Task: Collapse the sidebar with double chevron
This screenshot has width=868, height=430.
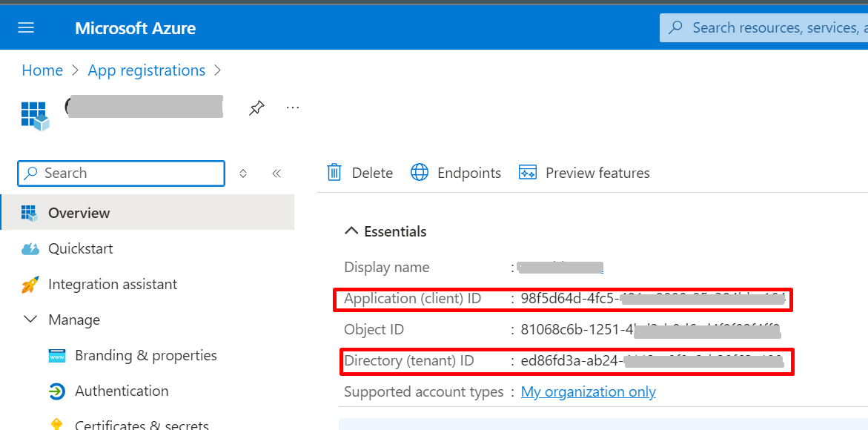Action: [276, 173]
